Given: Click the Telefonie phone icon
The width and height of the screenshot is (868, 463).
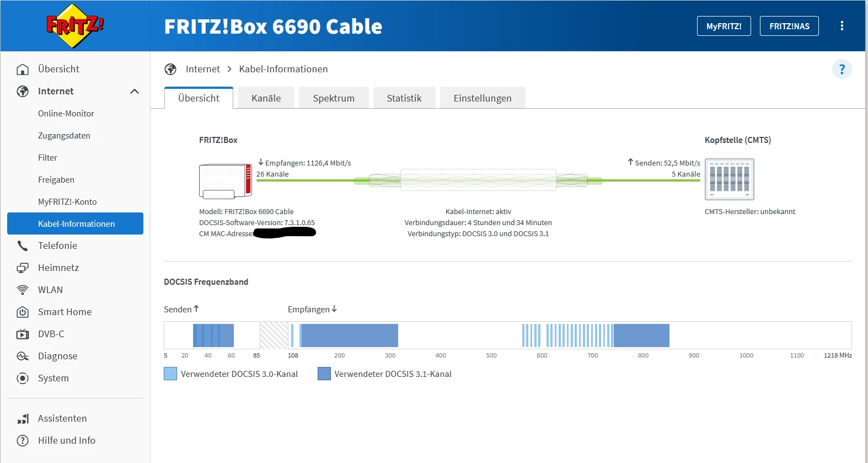Looking at the screenshot, I should tap(23, 246).
